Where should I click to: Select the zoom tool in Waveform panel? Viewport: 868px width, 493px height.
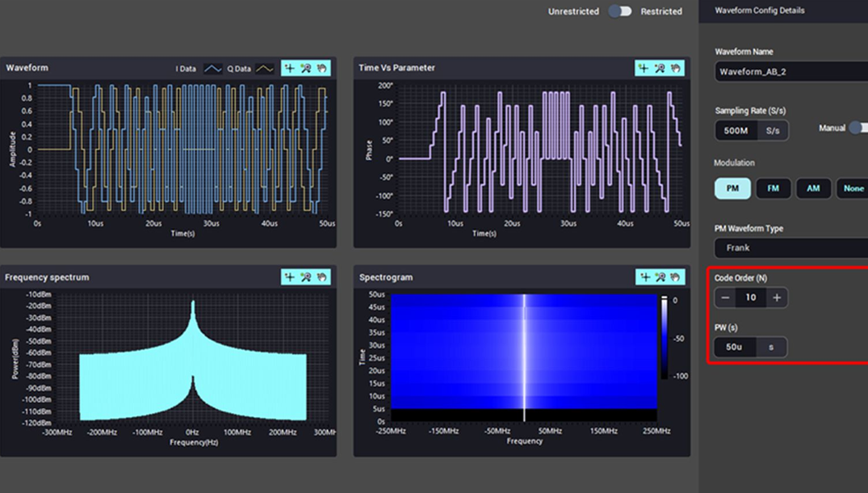coord(306,68)
